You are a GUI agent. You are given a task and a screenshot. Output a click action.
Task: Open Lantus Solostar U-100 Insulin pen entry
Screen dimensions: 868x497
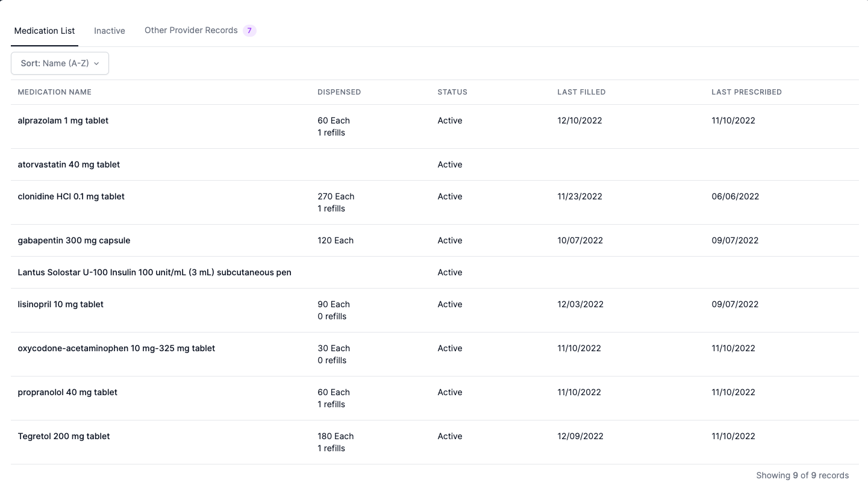tap(155, 272)
